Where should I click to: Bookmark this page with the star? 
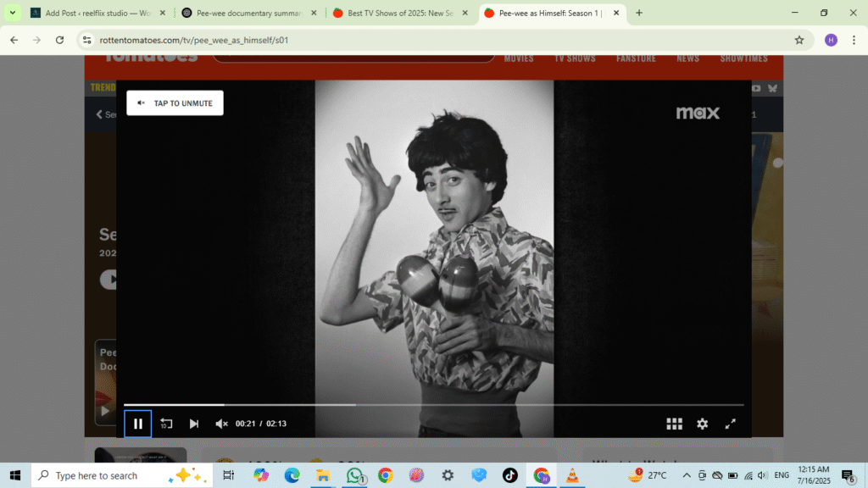click(x=798, y=40)
